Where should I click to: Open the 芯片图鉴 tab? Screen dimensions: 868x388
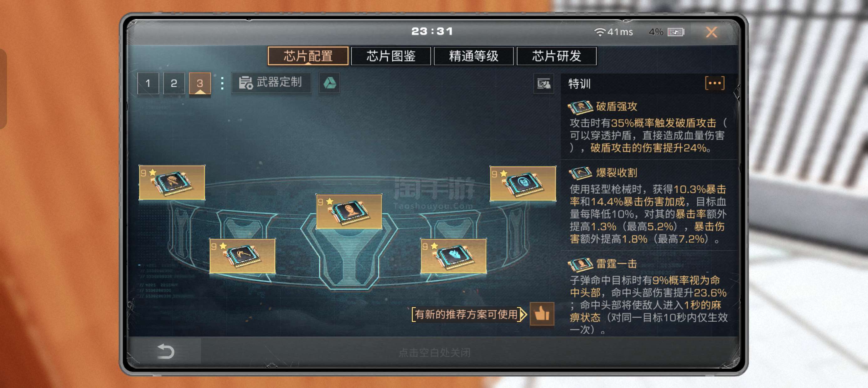tap(390, 56)
